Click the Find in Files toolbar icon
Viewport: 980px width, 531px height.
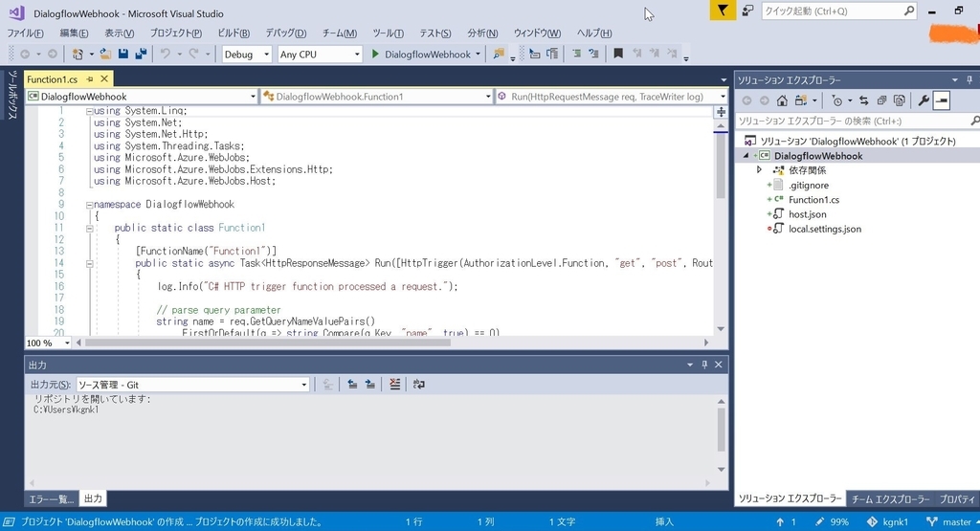pos(499,55)
